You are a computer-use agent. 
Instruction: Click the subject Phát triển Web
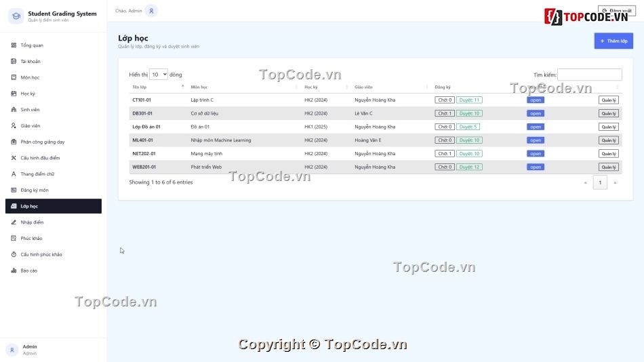pyautogui.click(x=206, y=167)
